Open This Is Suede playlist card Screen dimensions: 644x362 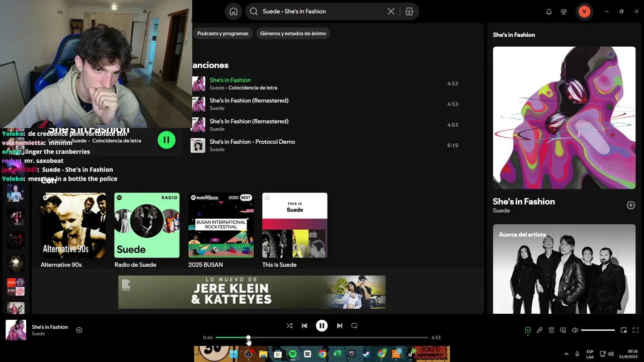pos(295,231)
